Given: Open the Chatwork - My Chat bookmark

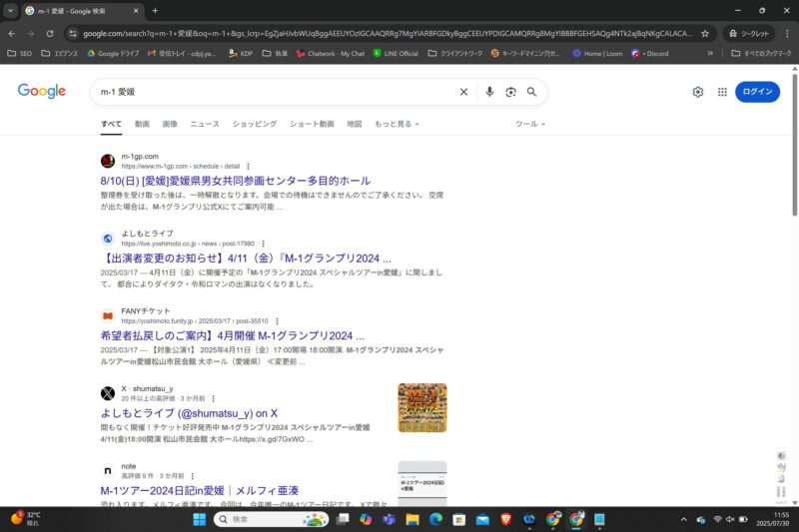Looking at the screenshot, I should tap(331, 54).
